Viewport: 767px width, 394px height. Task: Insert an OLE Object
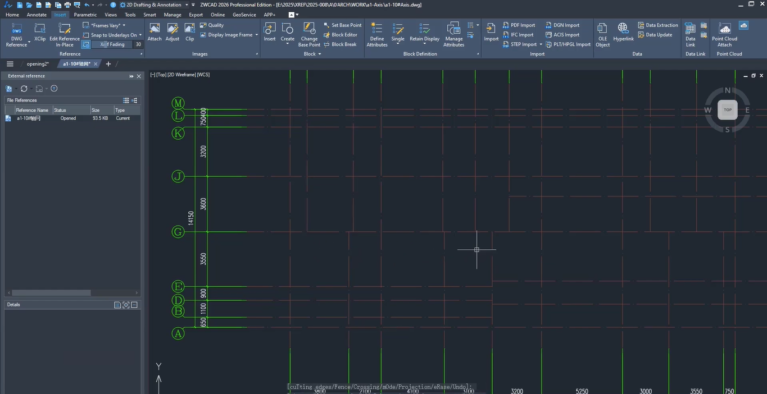coord(603,34)
